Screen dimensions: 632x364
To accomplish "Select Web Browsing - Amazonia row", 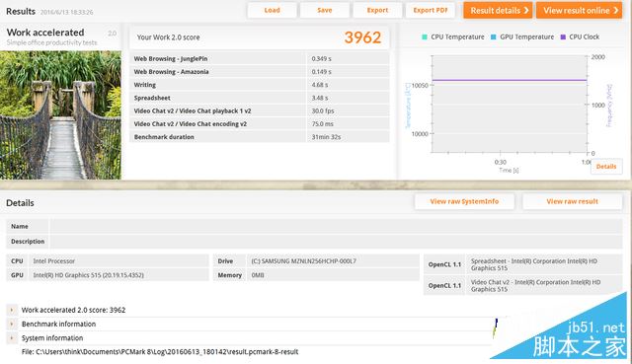I will [260, 72].
